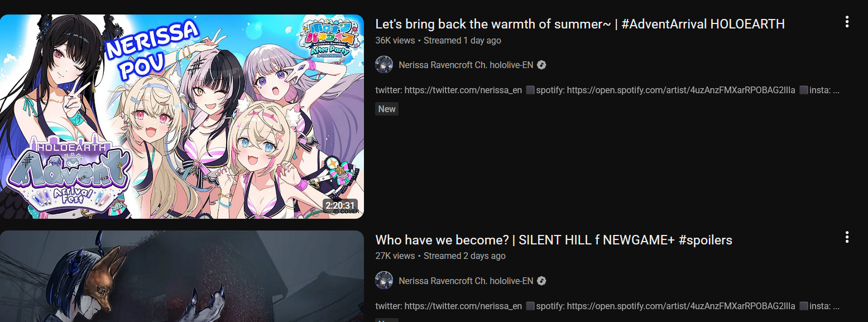Screen dimensions: 868x322
Task: Click the description text of SILENT HILL video
Action: (x=607, y=306)
